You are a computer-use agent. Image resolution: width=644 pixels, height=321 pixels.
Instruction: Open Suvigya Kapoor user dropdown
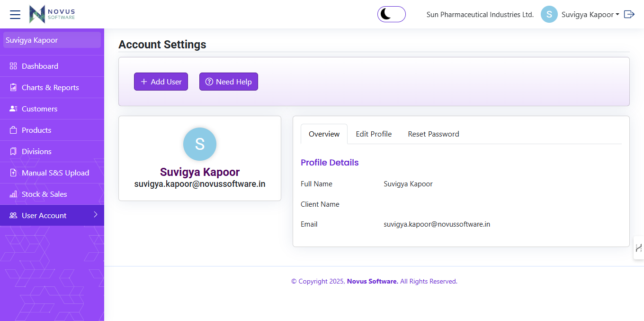pos(590,15)
